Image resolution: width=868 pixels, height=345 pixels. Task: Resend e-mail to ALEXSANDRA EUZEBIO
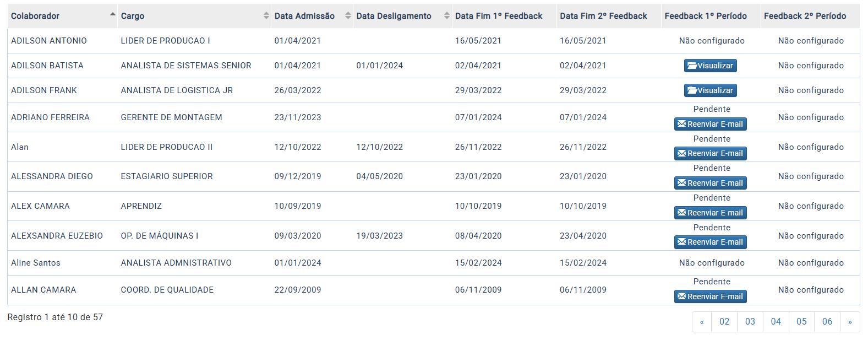710,242
